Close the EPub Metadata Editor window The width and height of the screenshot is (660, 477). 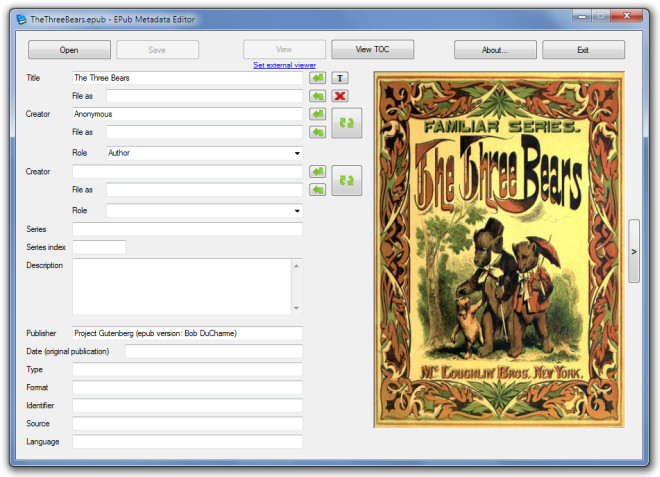coord(626,16)
